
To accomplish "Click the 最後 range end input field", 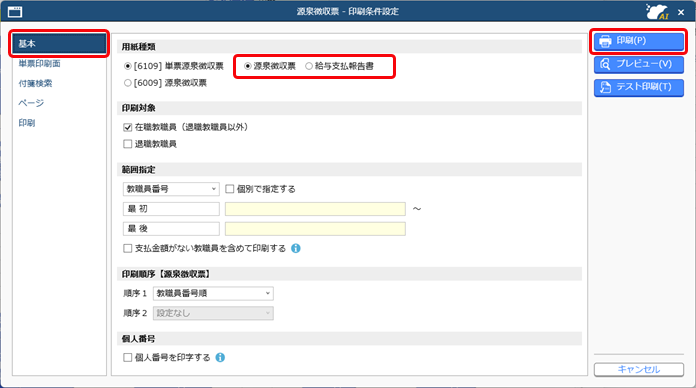I will (315, 229).
